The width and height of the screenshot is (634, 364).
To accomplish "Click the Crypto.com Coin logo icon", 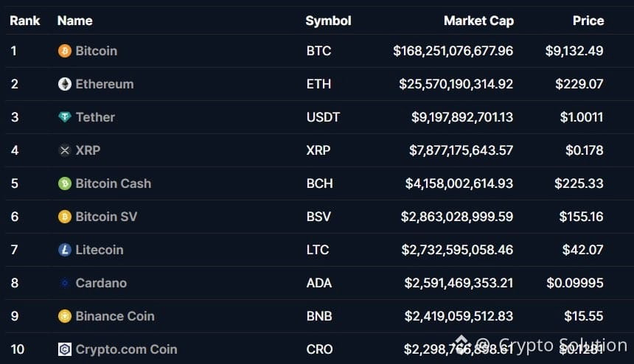I will pos(65,349).
